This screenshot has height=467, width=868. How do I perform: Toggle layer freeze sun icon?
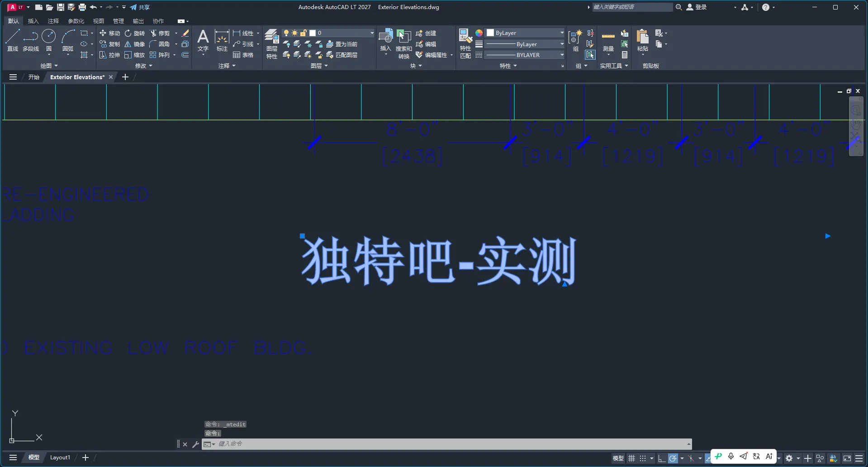(x=295, y=33)
